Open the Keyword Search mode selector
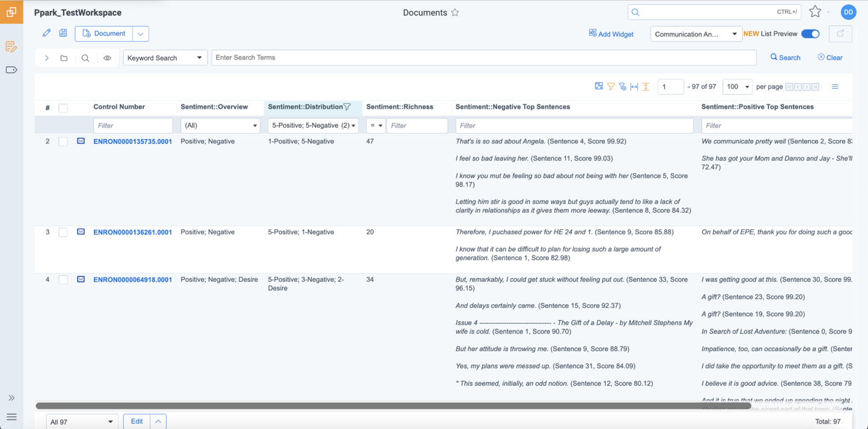This screenshot has height=429, width=868. [165, 57]
